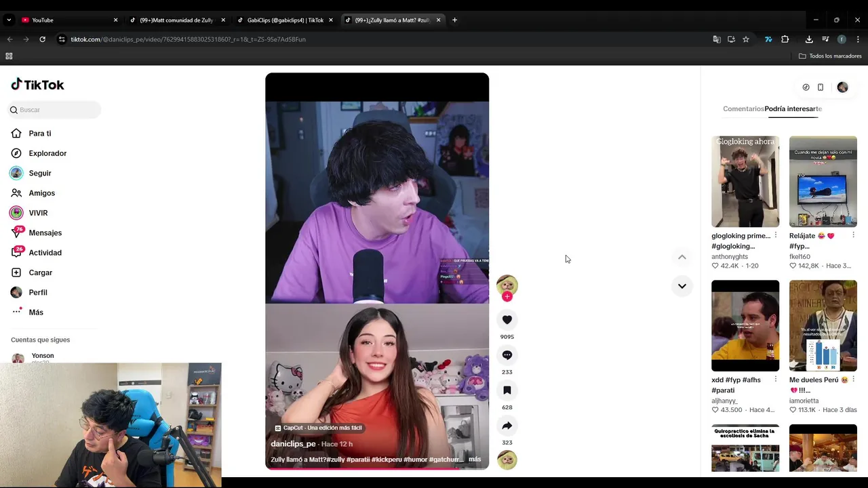Click the TikTok logo

pyautogui.click(x=37, y=85)
